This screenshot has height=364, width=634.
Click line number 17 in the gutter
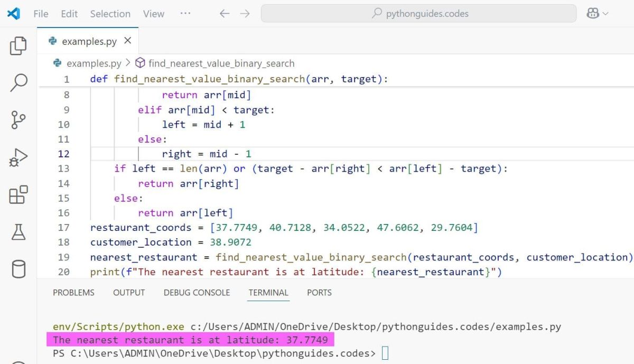[63, 228]
